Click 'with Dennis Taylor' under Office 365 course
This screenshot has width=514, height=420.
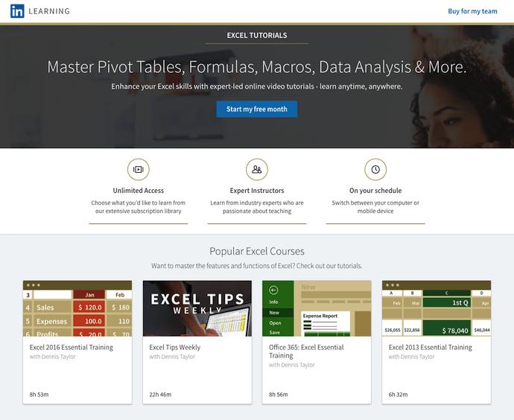coord(292,365)
